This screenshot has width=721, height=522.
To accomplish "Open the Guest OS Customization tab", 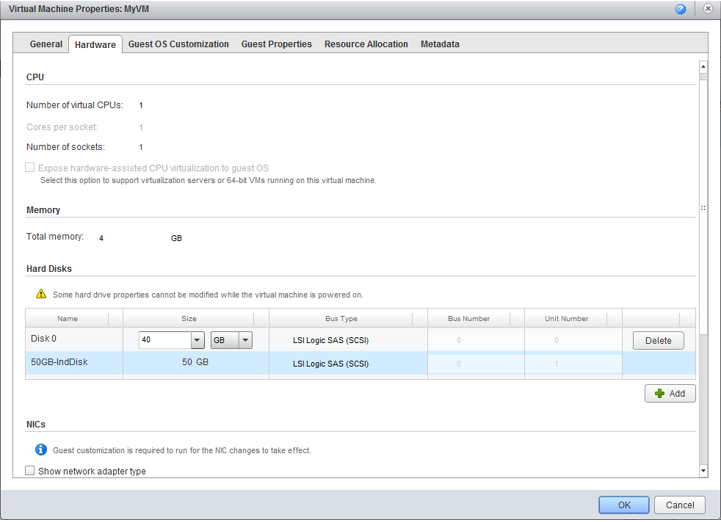I will click(x=178, y=44).
